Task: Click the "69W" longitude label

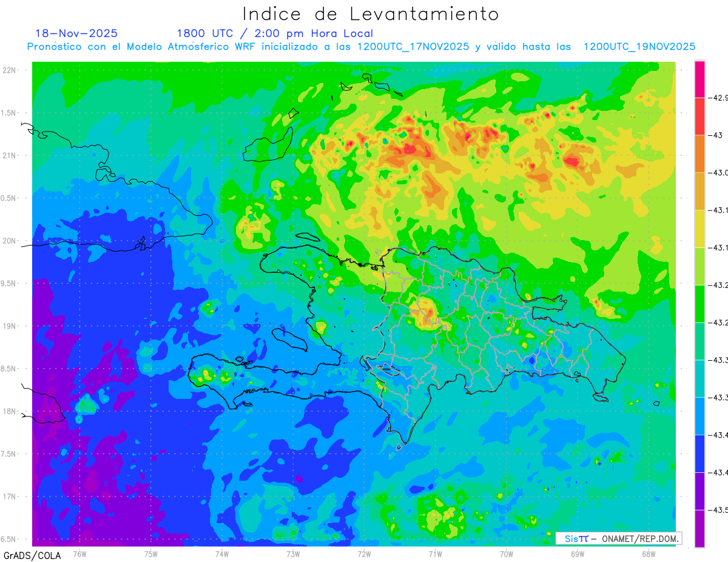Action: [578, 553]
